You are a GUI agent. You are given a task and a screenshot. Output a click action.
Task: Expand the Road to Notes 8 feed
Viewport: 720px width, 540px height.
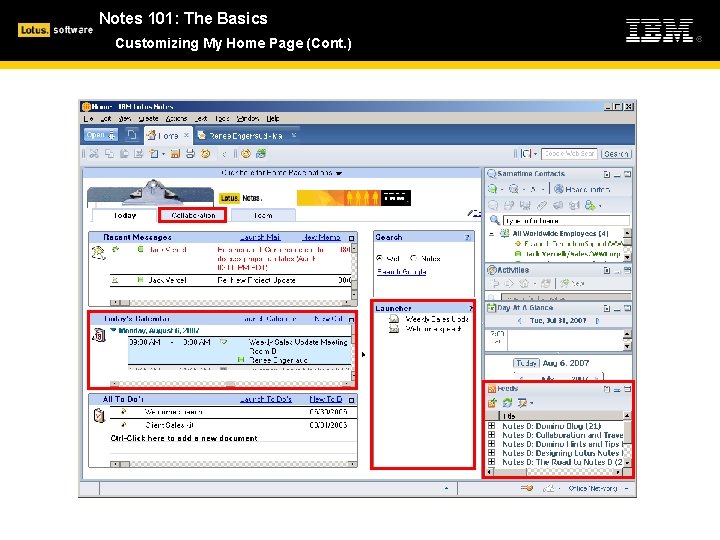[491, 462]
